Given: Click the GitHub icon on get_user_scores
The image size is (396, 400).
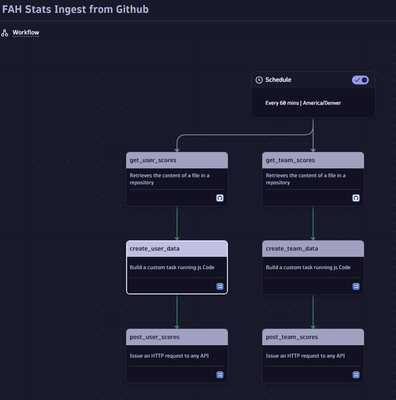Looking at the screenshot, I should pyautogui.click(x=220, y=198).
